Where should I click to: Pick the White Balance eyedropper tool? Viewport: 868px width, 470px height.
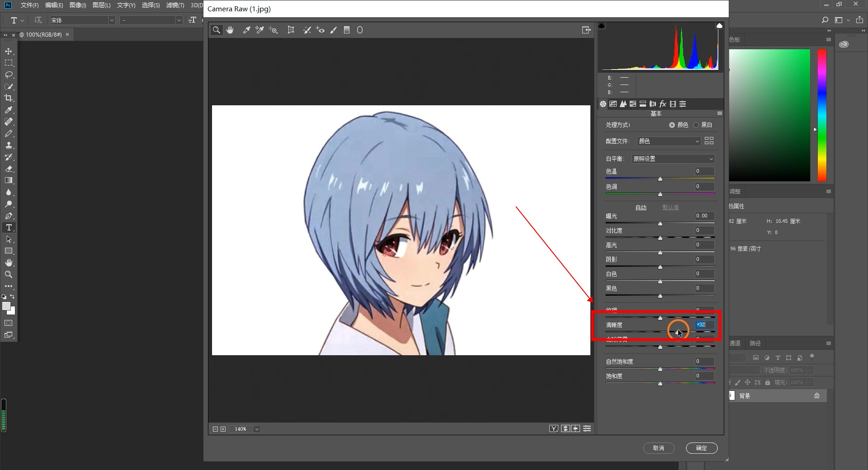(x=246, y=30)
